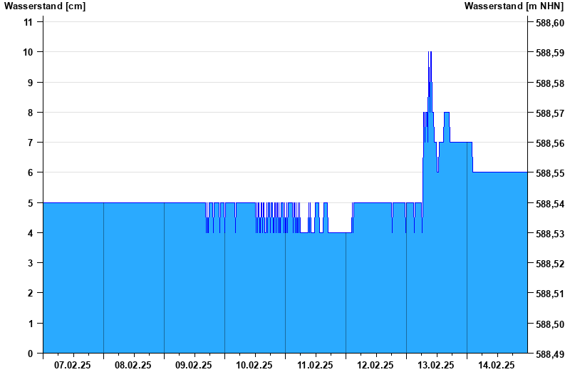
Task: Click the 588,59 right axis value
Action: [550, 53]
